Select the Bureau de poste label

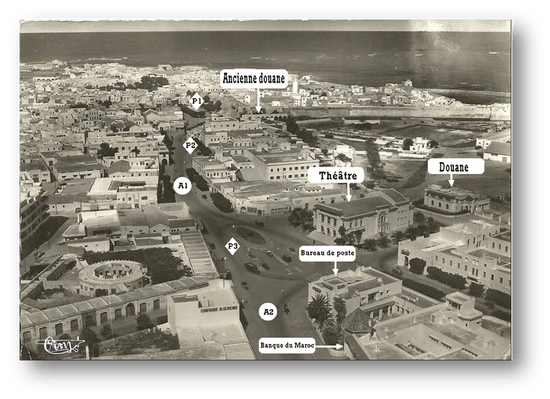[x=327, y=253]
